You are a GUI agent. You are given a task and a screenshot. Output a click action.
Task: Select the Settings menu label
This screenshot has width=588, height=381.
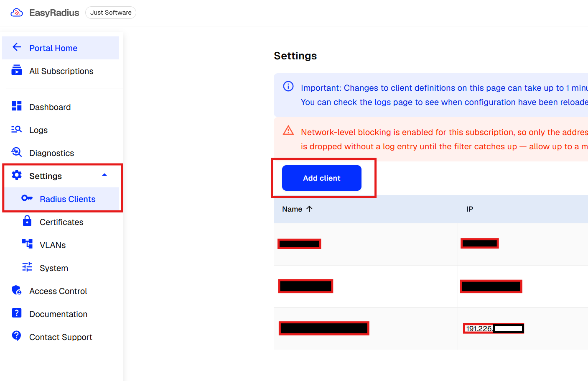pyautogui.click(x=46, y=176)
